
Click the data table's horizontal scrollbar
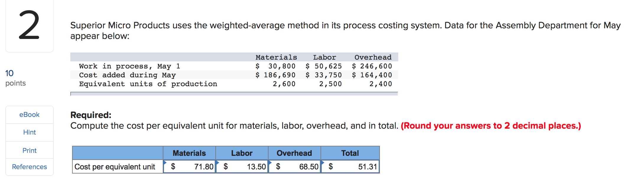[234, 94]
